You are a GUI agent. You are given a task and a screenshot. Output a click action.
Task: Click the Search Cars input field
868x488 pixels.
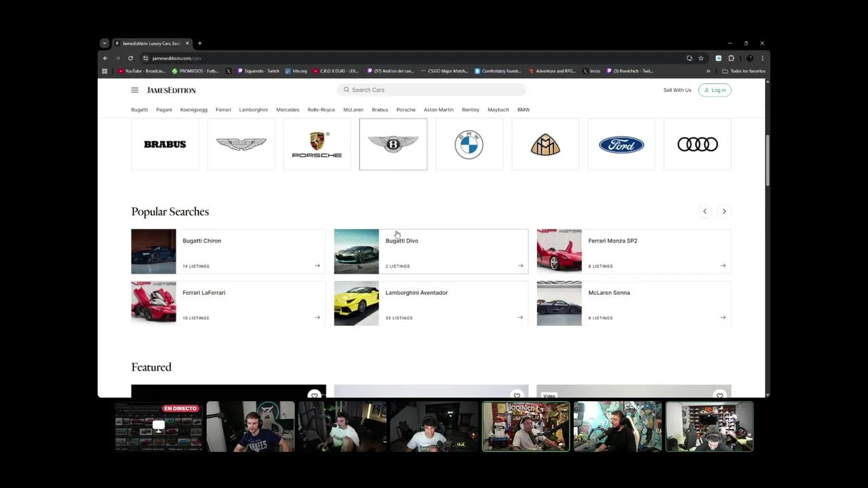pos(431,89)
